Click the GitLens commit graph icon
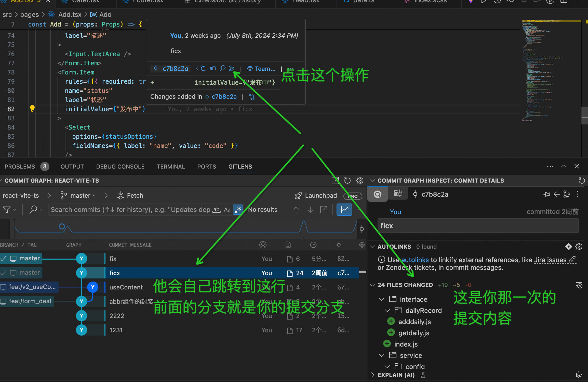 [346, 210]
